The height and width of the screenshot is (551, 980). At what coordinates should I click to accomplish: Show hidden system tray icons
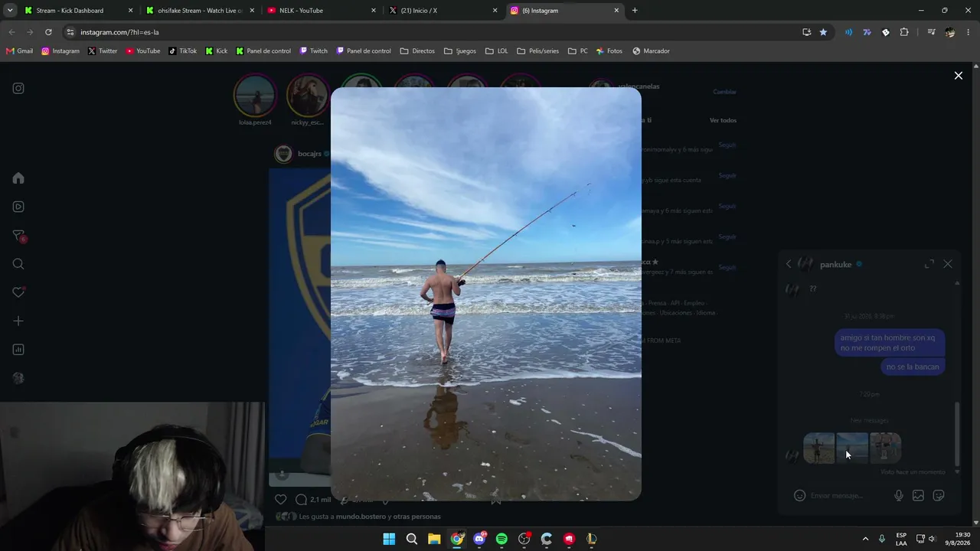click(x=865, y=539)
